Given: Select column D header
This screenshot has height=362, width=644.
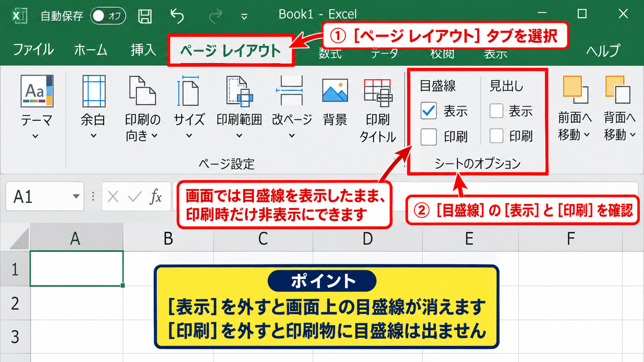Looking at the screenshot, I should 367,238.
